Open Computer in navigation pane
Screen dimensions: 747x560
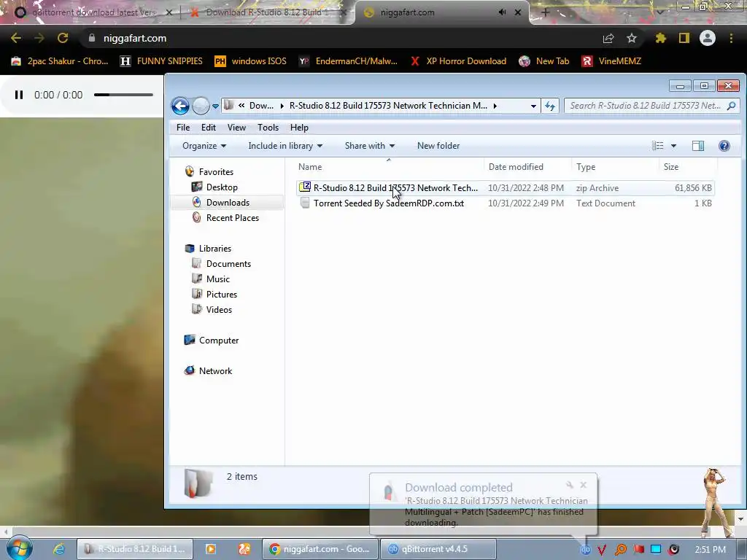[219, 341]
